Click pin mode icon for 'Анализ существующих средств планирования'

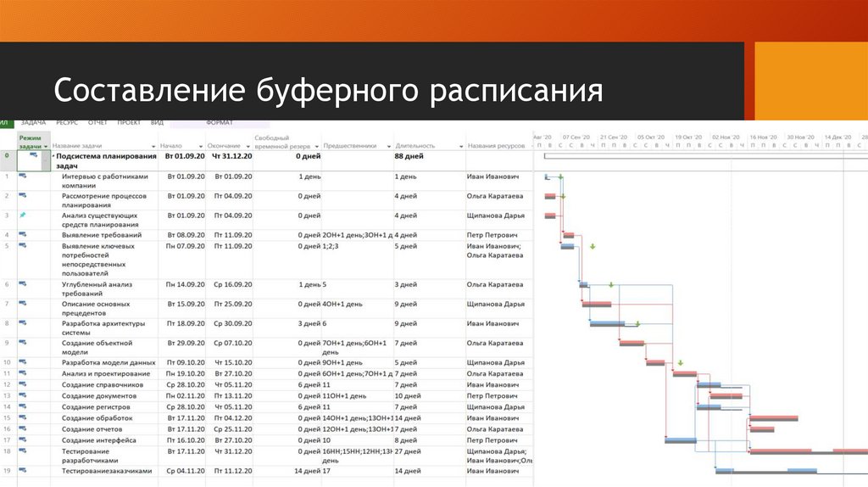tap(23, 215)
